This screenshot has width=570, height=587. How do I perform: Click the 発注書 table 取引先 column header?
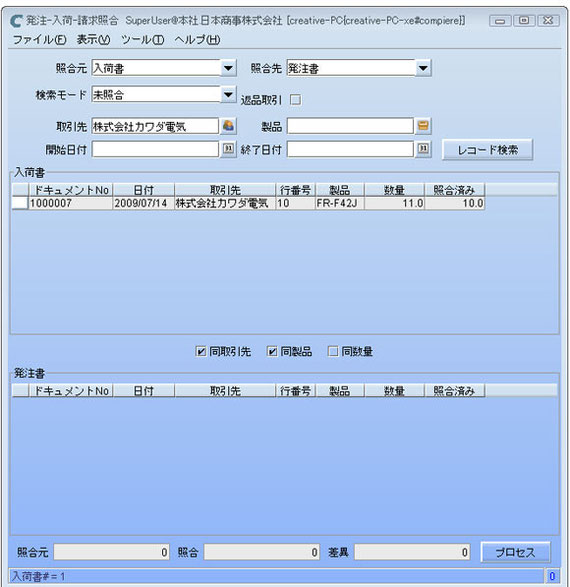(x=225, y=390)
